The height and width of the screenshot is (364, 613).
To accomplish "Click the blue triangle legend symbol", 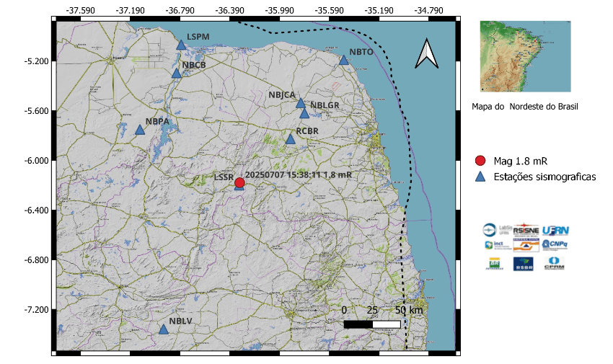I will (481, 177).
